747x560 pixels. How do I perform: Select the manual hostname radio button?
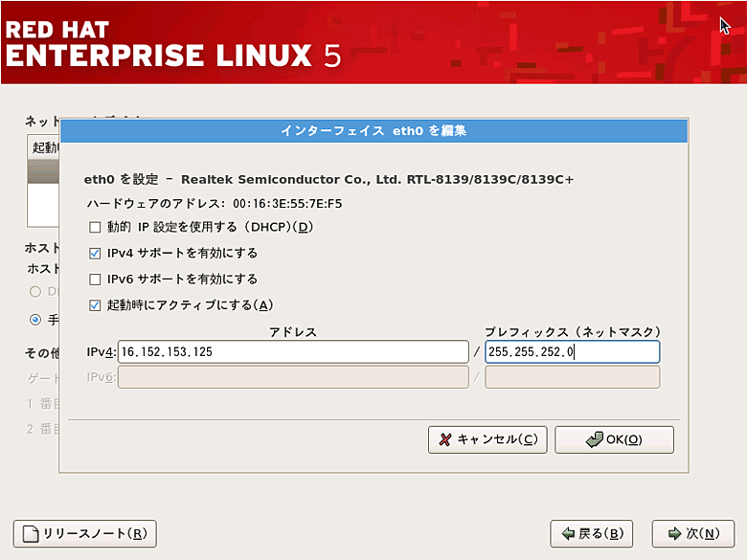(x=35, y=320)
